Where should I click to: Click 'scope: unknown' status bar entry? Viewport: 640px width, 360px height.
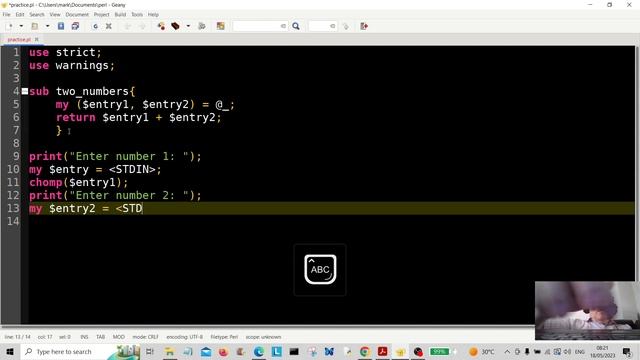(x=263, y=337)
